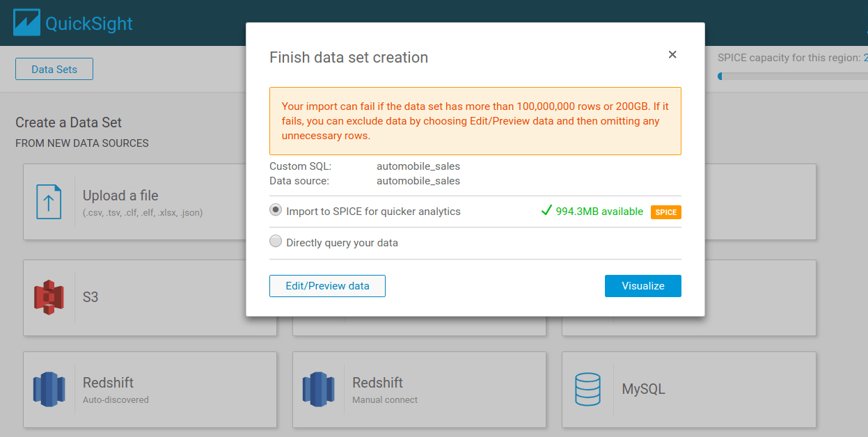Click the automobile_sales data source name

click(x=418, y=180)
